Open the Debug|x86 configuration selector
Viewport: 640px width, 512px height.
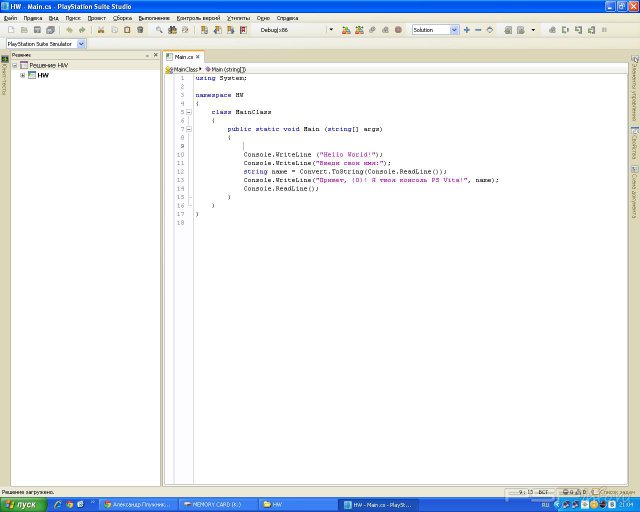pos(274,30)
